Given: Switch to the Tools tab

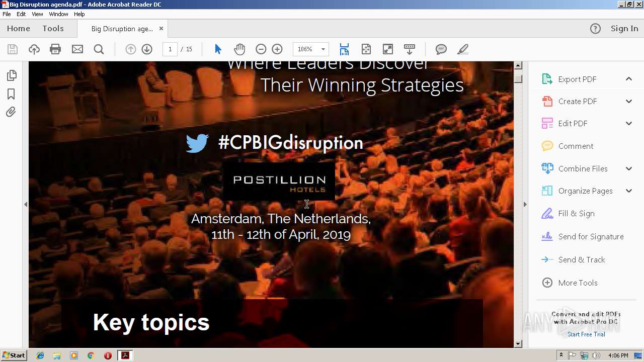Looking at the screenshot, I should click(53, 29).
